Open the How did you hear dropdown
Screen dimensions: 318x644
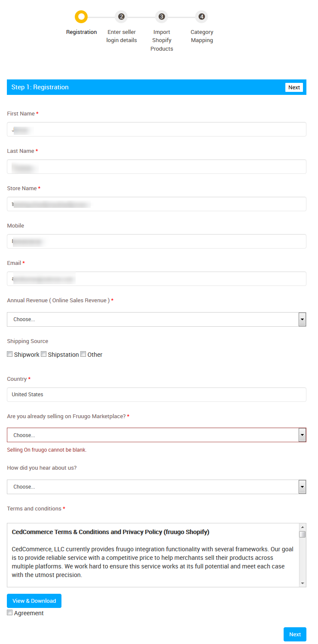[x=156, y=487]
